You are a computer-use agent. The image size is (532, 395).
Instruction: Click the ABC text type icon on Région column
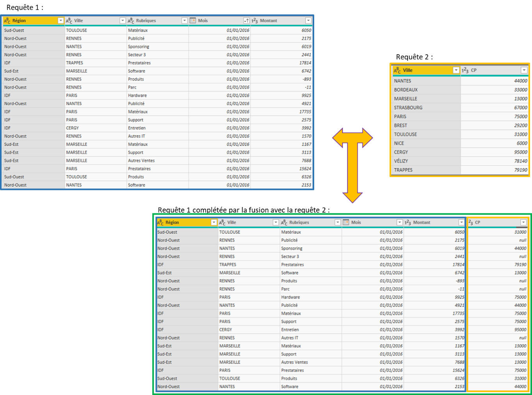7,20
